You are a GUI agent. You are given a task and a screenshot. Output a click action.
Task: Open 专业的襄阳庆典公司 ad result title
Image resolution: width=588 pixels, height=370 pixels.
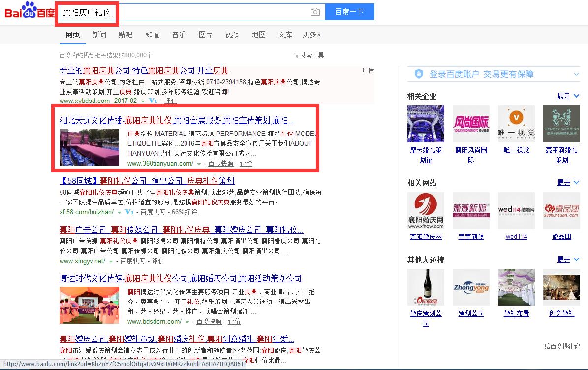[144, 70]
